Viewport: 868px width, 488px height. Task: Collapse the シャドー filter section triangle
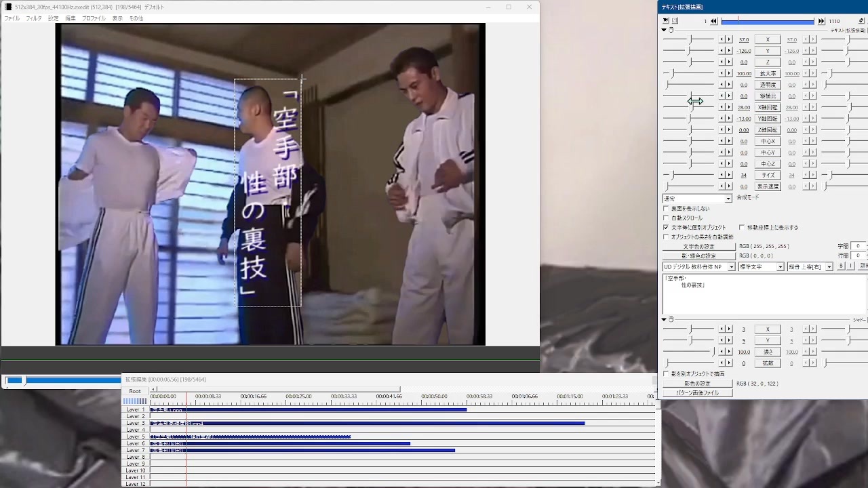pos(665,319)
